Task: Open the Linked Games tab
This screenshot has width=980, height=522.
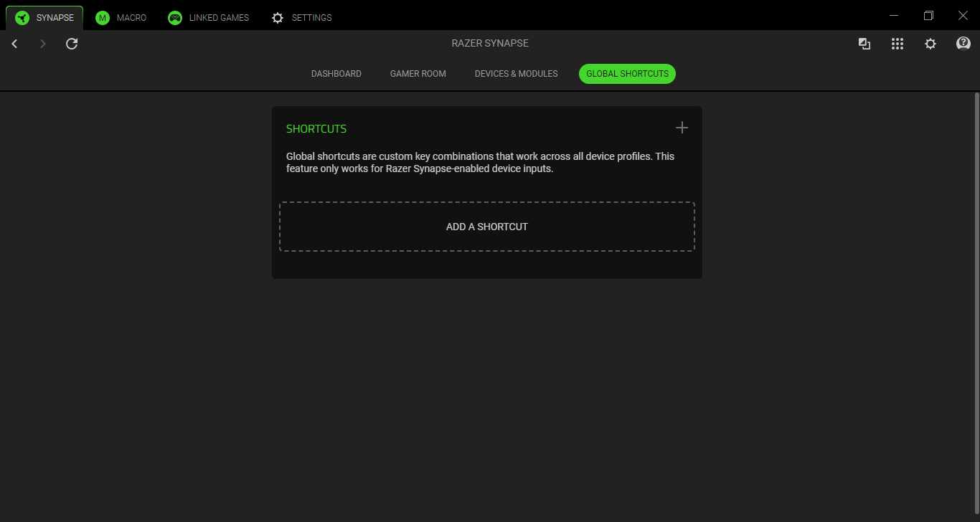Action: (209, 17)
